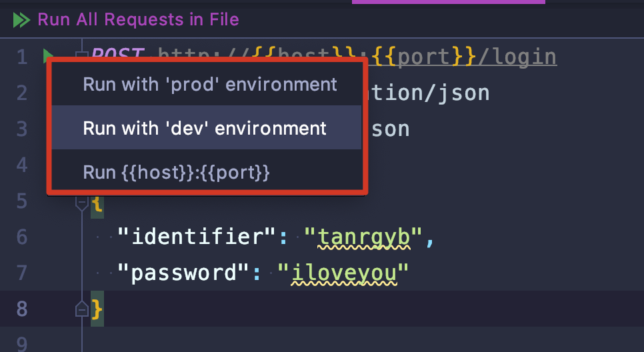This screenshot has height=352, width=644.
Task: Click the underlined iloveyou value
Action: 344,273
